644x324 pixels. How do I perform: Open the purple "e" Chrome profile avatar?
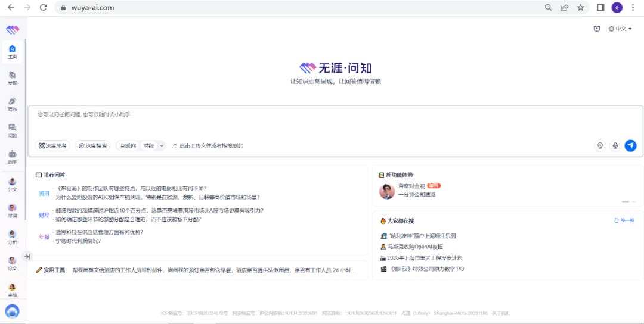coord(617,7)
